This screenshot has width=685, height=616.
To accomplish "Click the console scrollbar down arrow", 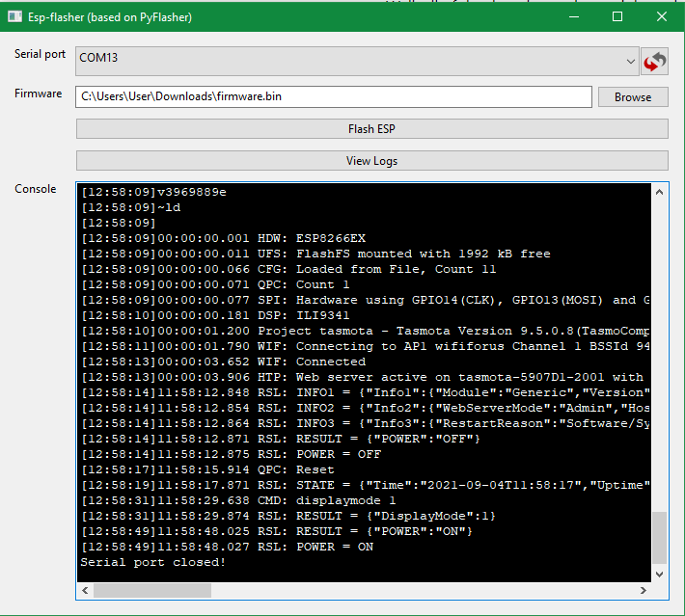I will 660,575.
